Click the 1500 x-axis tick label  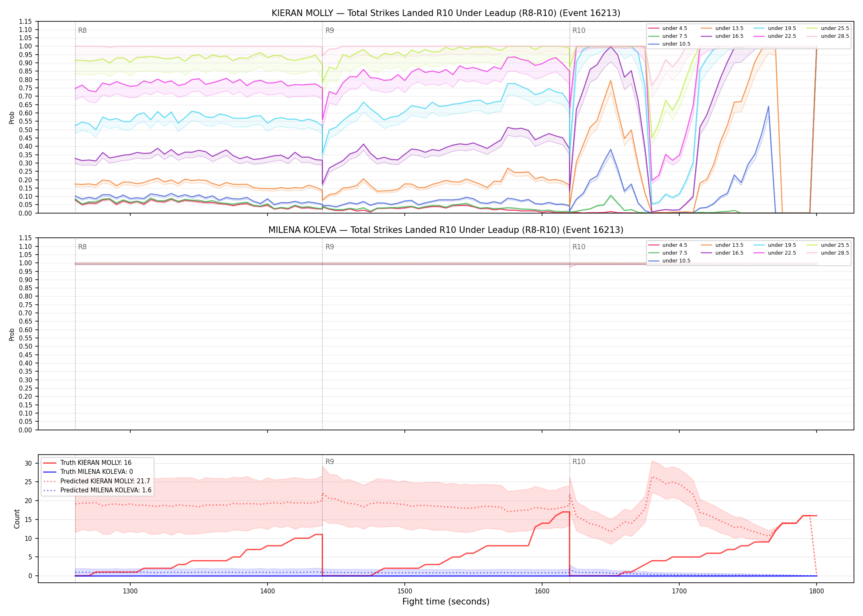(x=405, y=591)
